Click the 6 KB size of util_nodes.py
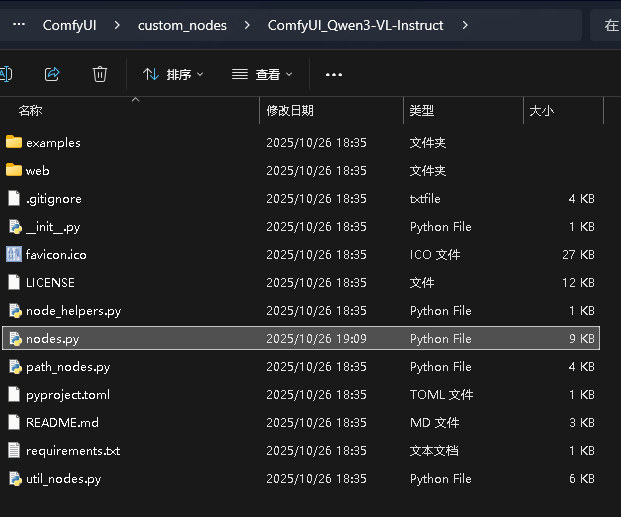The image size is (621, 517). tap(582, 479)
